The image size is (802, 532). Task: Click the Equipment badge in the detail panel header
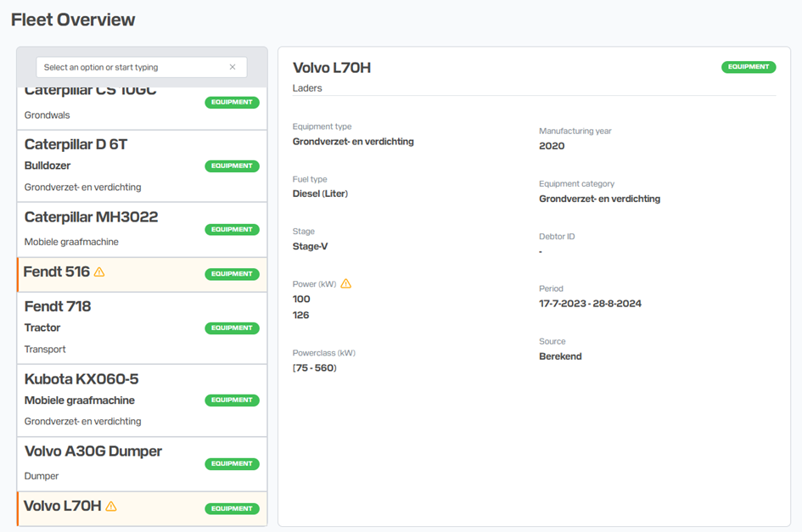[749, 67]
